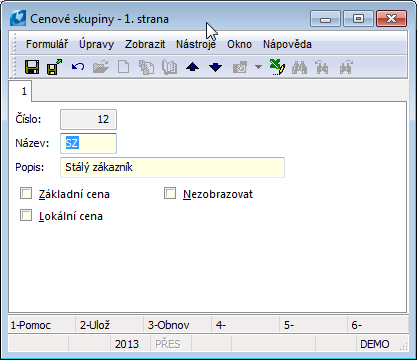Click the greyed-out open folder icon
This screenshot has height=360, width=417.
(101, 67)
